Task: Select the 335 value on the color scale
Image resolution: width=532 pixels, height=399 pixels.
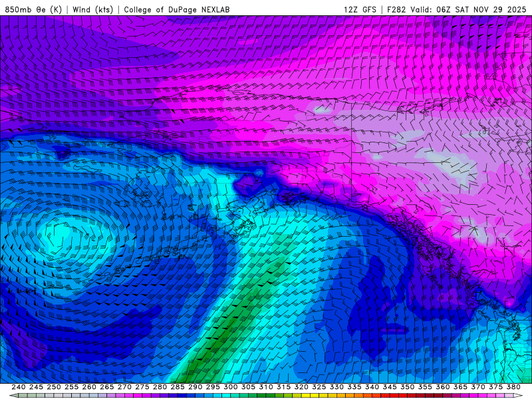Action: (x=354, y=387)
